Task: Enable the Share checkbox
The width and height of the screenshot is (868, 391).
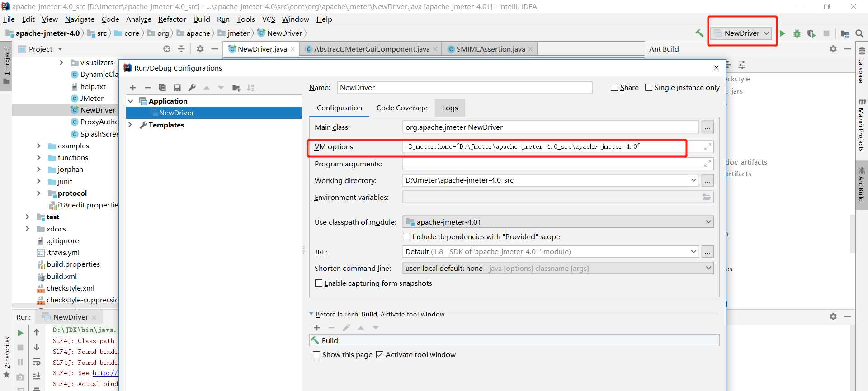Action: tap(614, 87)
